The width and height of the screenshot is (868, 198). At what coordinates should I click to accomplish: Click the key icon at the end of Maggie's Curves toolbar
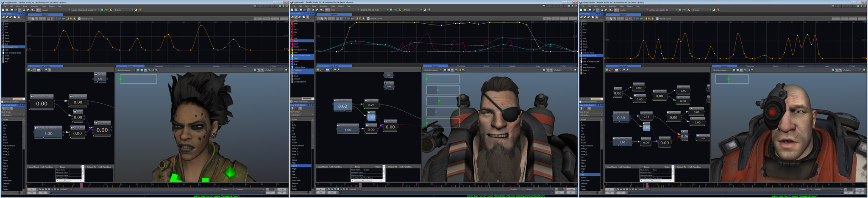(x=75, y=19)
